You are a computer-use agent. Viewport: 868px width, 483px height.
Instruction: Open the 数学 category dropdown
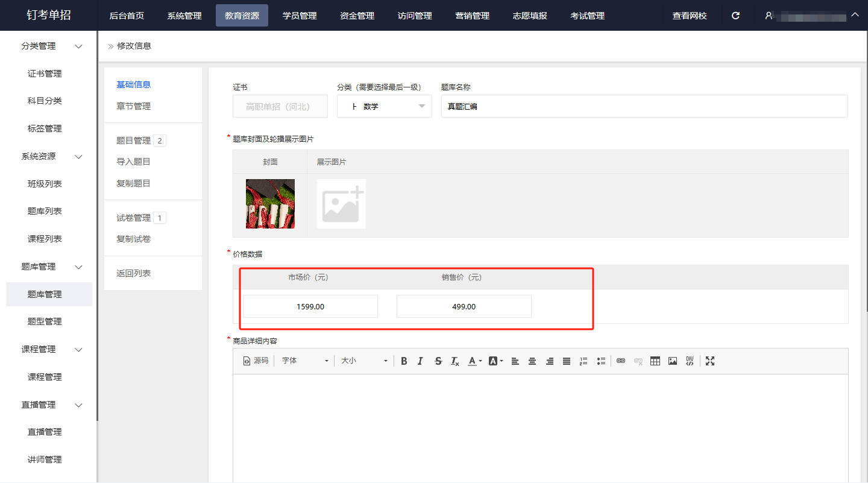(x=385, y=106)
